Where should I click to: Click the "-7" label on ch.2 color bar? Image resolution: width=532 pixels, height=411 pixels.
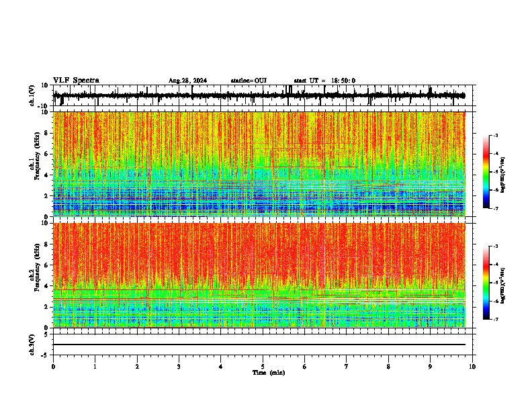point(496,319)
